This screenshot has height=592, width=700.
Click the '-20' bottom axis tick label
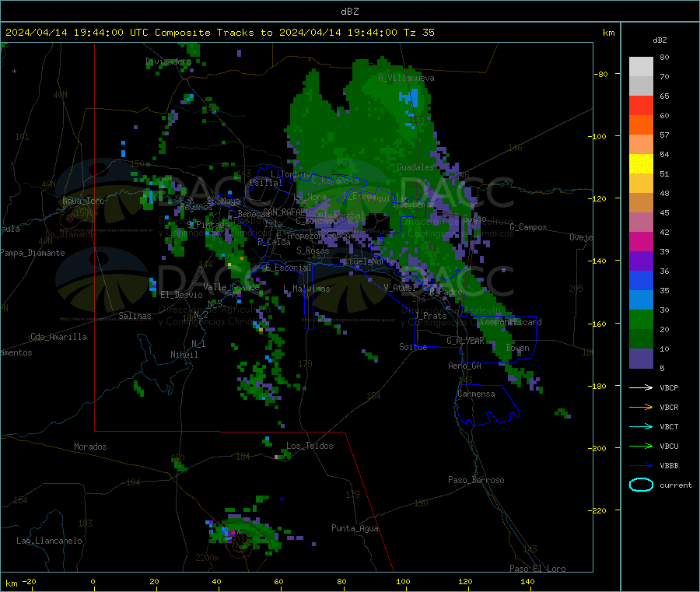pyautogui.click(x=30, y=581)
